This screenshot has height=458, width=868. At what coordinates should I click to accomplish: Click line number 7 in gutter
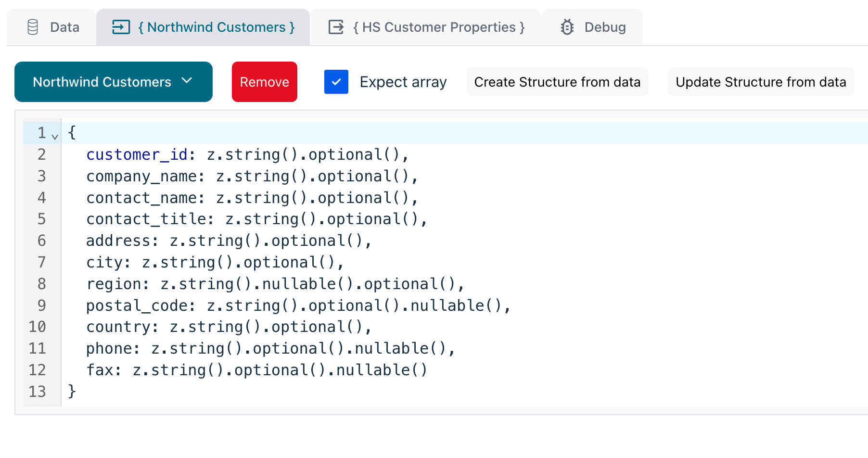point(42,262)
